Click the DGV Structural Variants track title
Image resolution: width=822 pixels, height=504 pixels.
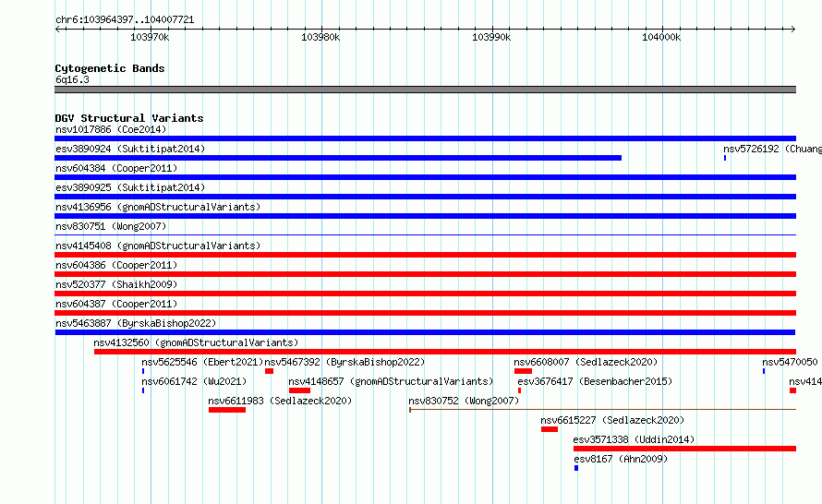(129, 118)
